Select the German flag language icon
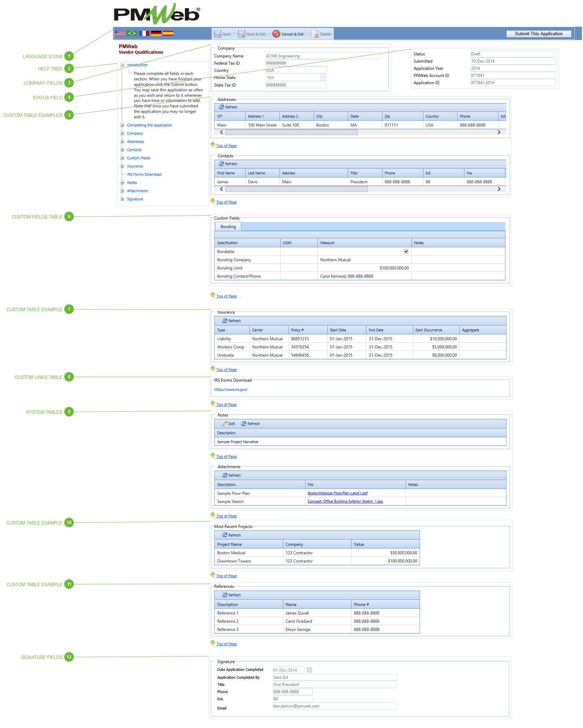Viewport: 583px width, 728px height. pos(156,33)
